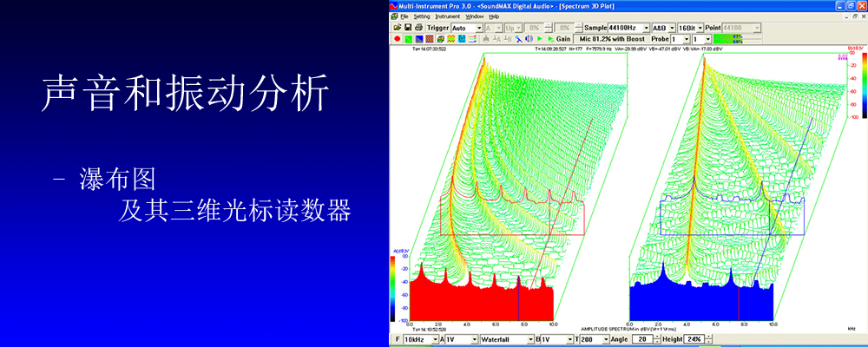Click the Angle input field showing 20
The image size is (868, 347).
click(x=642, y=339)
